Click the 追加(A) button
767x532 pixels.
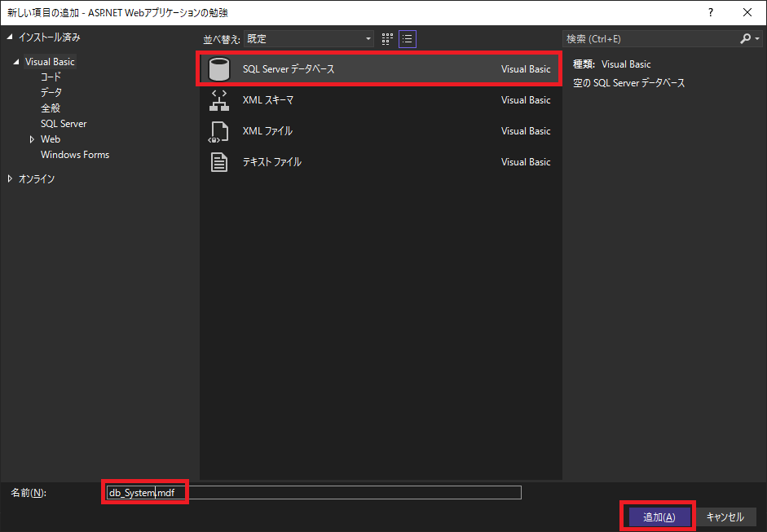[x=659, y=517]
